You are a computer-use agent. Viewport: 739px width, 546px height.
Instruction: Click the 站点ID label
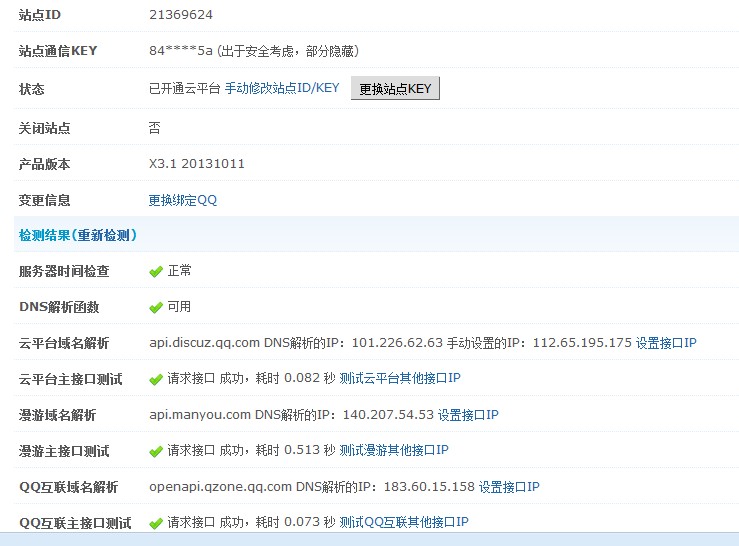[40, 15]
